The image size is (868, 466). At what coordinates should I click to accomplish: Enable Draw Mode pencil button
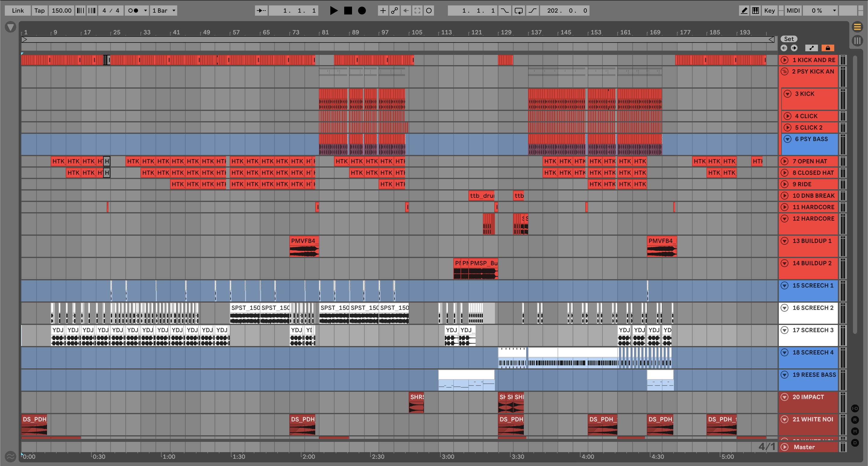pyautogui.click(x=744, y=11)
